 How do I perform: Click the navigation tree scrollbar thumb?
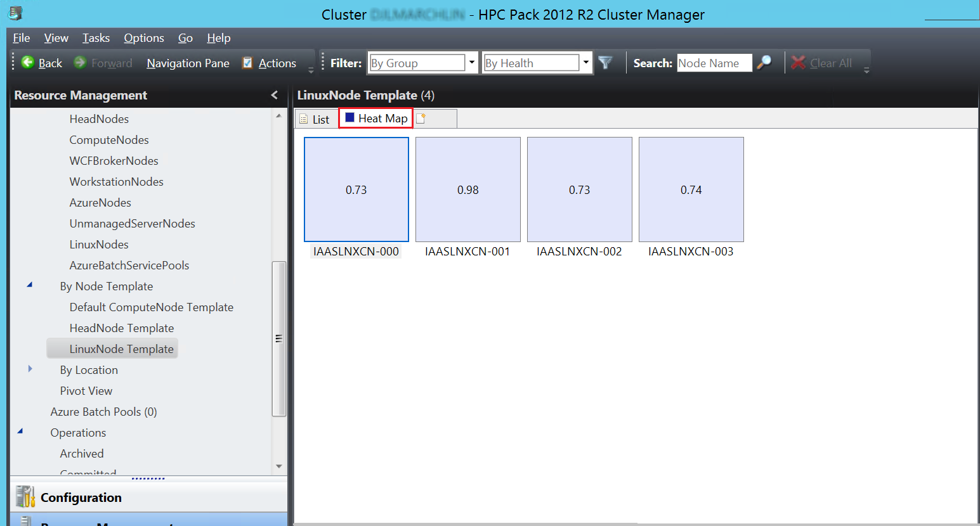pyautogui.click(x=279, y=339)
